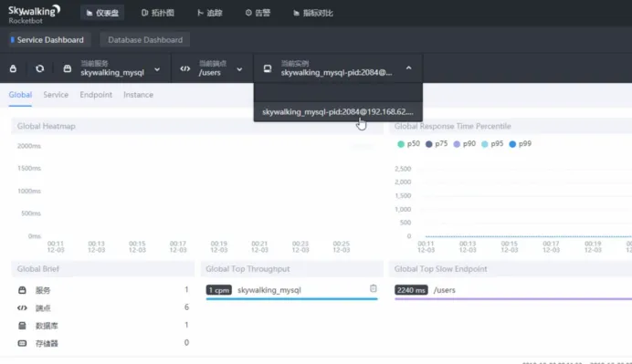Click the Global Heatmap panel title

coord(47,126)
